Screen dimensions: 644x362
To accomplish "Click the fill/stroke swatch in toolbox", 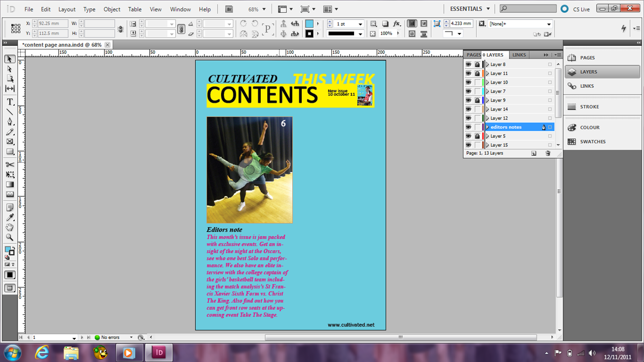I will [x=9, y=251].
